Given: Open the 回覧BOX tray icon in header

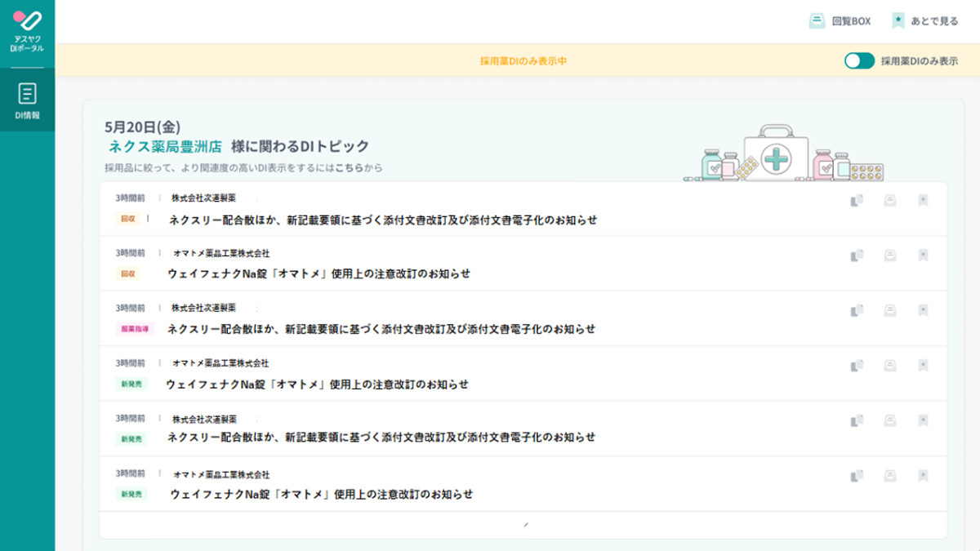Looking at the screenshot, I should pos(817,21).
